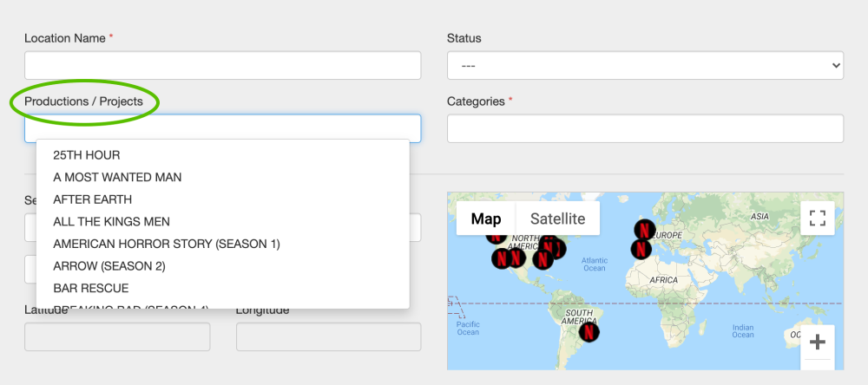Switch map to Satellite view
The height and width of the screenshot is (385, 868).
click(557, 219)
